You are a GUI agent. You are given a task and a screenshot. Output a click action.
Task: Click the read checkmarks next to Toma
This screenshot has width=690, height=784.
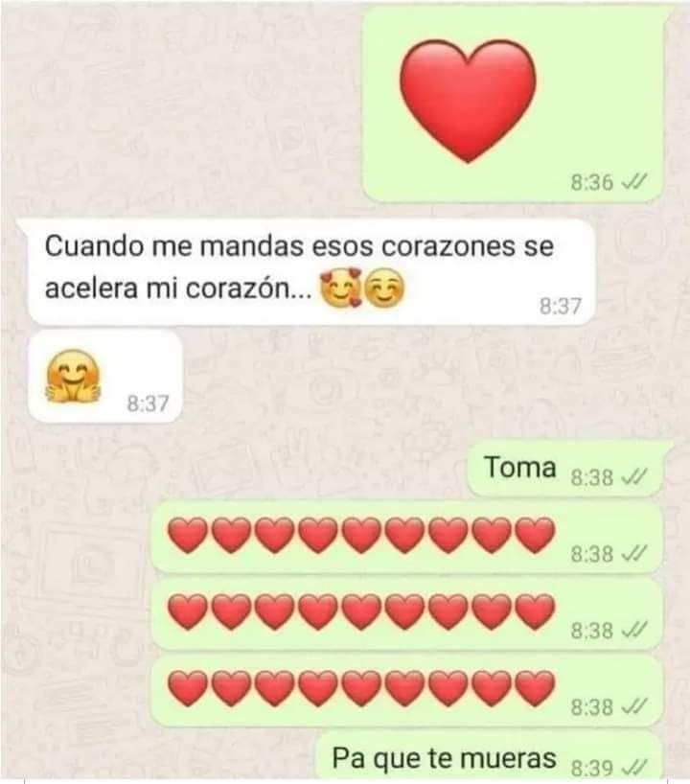633,476
